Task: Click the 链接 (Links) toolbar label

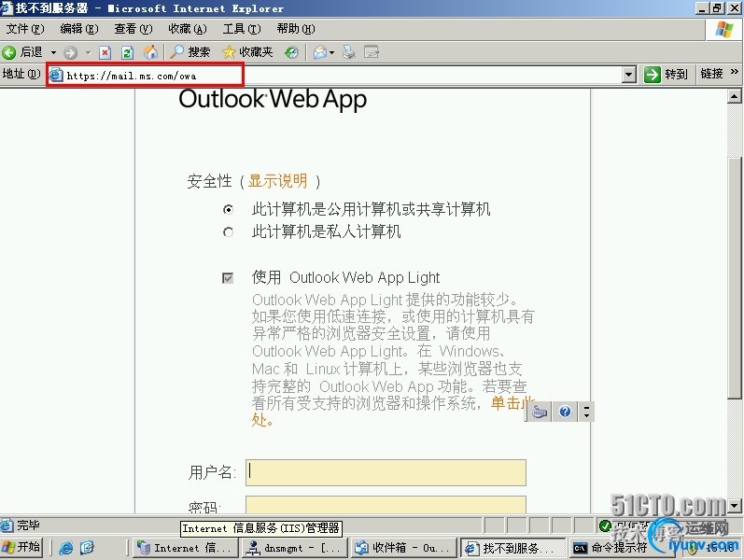Action: click(x=711, y=74)
